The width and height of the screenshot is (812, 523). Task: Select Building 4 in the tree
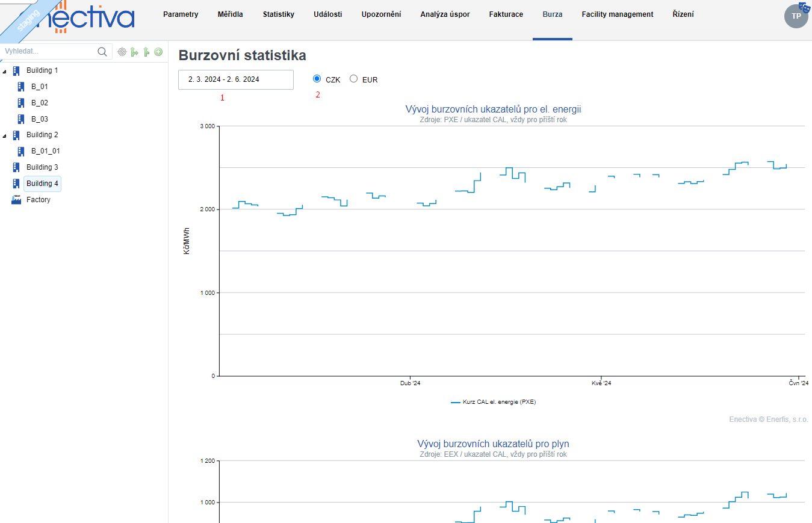[42, 184]
